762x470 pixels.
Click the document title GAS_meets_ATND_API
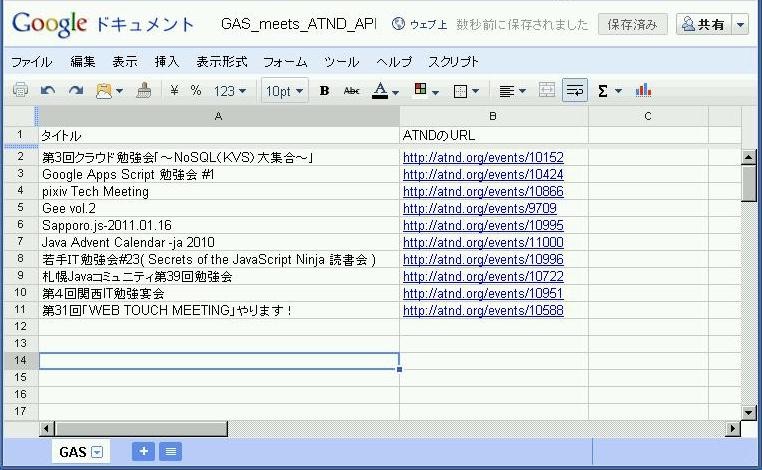(298, 24)
